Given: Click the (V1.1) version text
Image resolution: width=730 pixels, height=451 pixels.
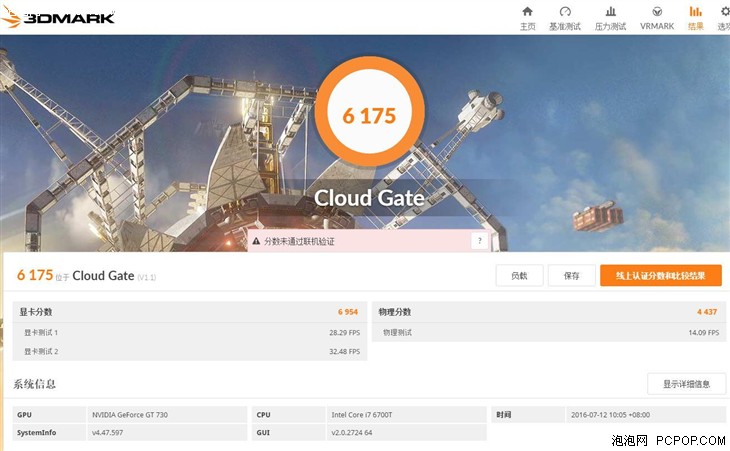Looking at the screenshot, I should [x=147, y=277].
